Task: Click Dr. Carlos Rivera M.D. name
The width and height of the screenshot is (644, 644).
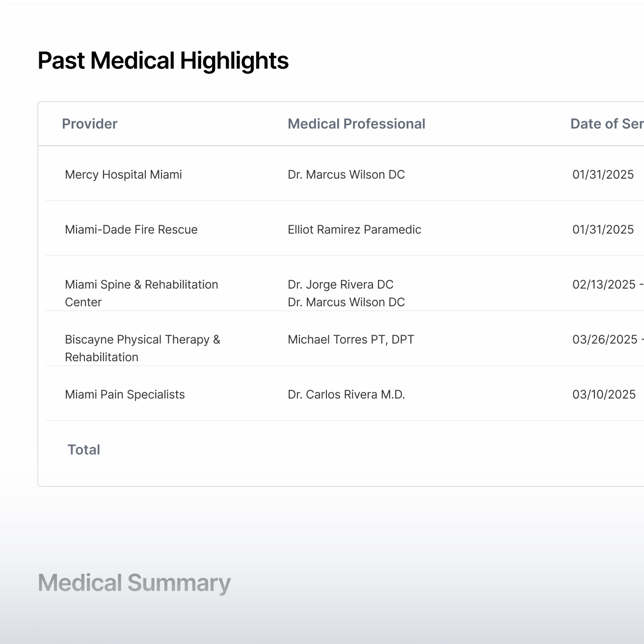Action: click(346, 395)
